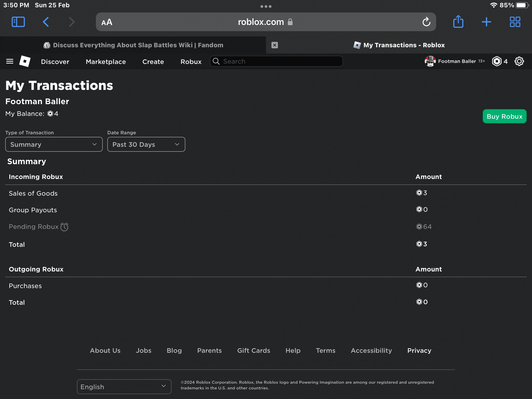
Task: Close the current tab with X
Action: coord(275,45)
